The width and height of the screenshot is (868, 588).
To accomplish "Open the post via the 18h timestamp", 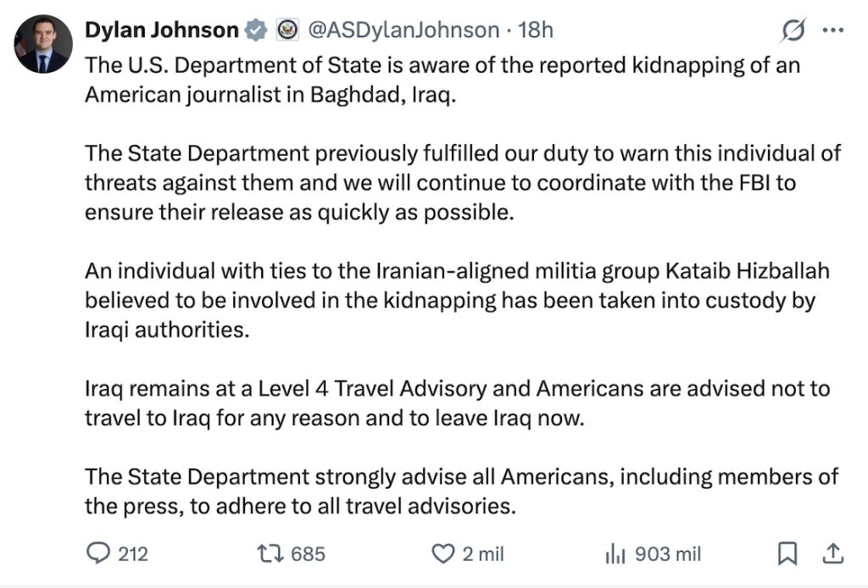I will click(537, 28).
